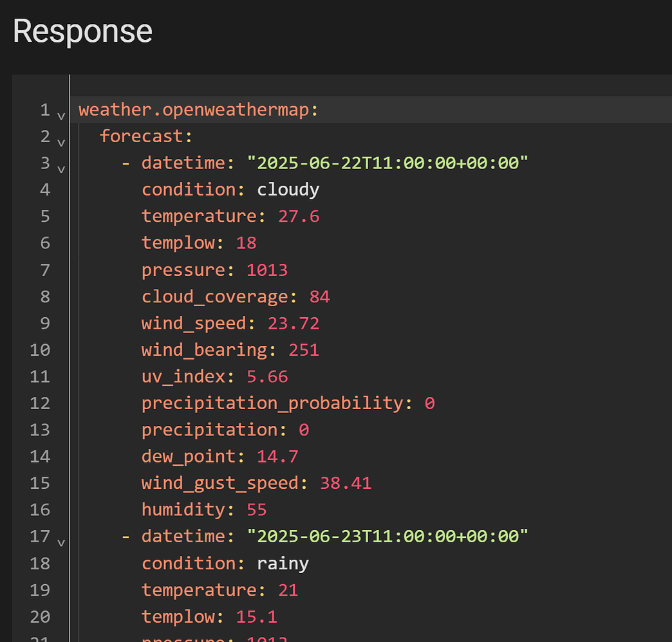Fold the 2025-06-23 datetime entry
672x642 pixels.
pos(61,542)
